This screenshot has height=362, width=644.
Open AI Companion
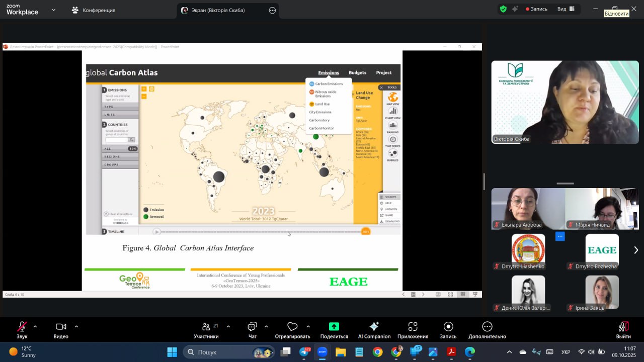pos(374,327)
